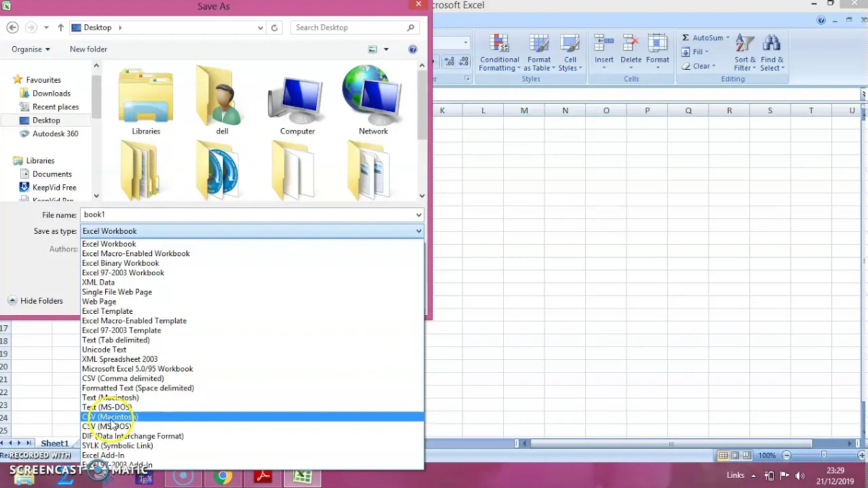The image size is (868, 488).
Task: Click the File name input field
Action: pyautogui.click(x=247, y=215)
